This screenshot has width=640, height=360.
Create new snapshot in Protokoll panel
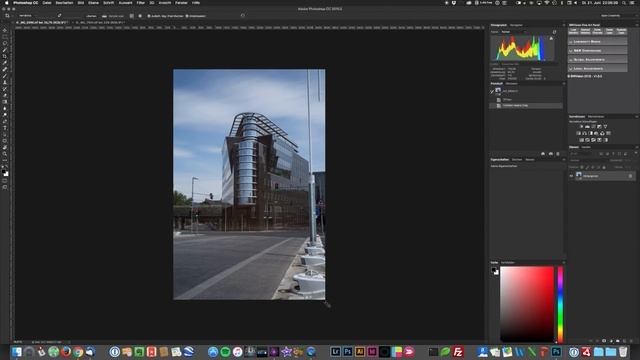click(551, 154)
